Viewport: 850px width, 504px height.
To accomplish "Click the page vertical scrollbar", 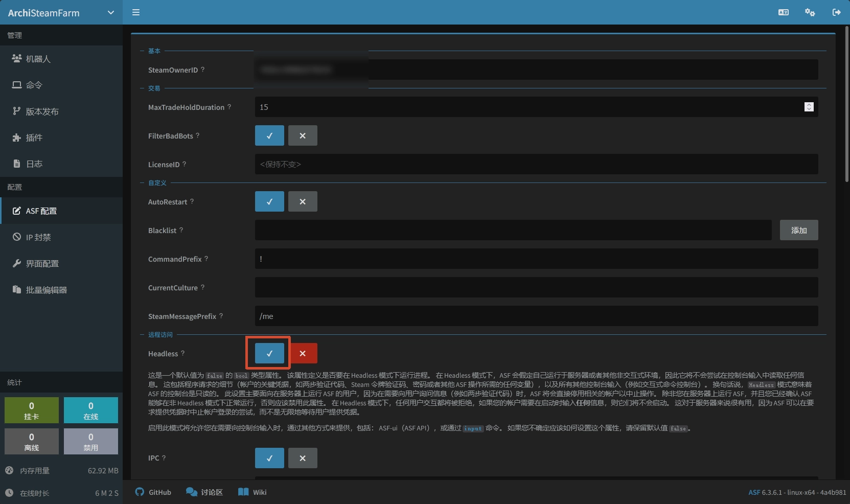I will tap(847, 104).
